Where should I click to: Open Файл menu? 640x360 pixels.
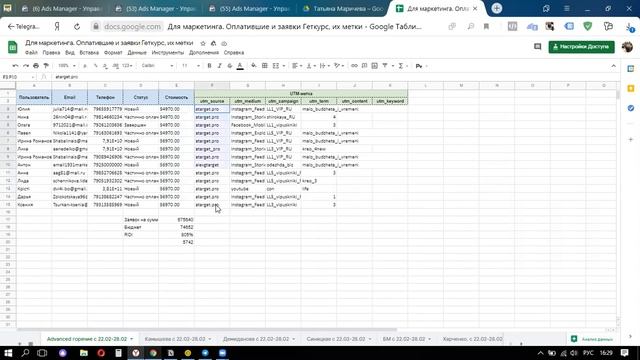pyautogui.click(x=31, y=53)
